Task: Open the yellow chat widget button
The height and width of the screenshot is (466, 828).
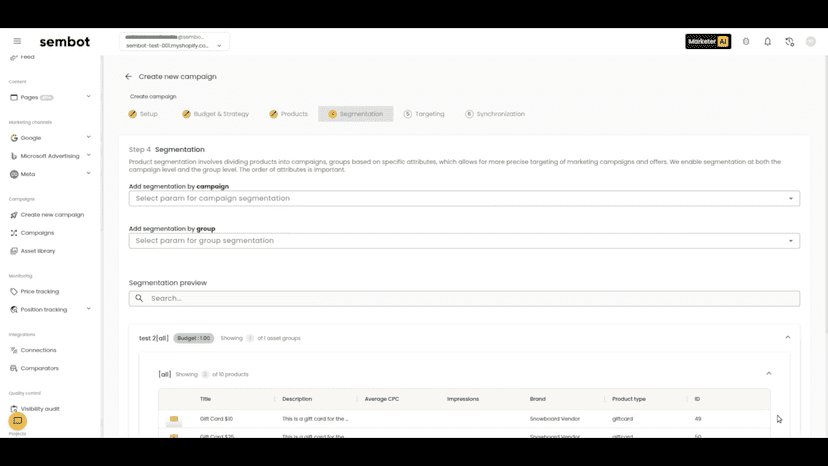Action: point(17,421)
